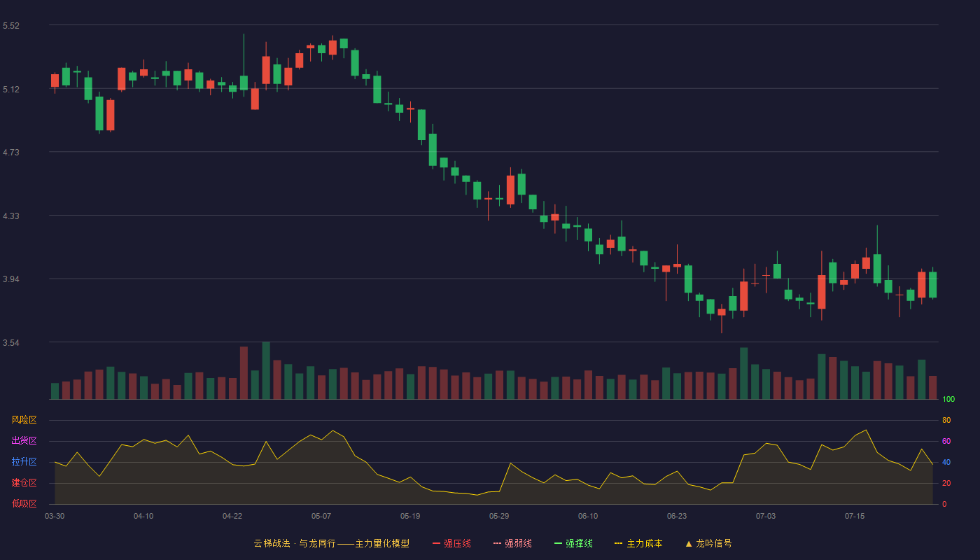Viewport: 980px width, 560px height.
Task: Click the blue 40 indicator axis value
Action: [x=946, y=463]
